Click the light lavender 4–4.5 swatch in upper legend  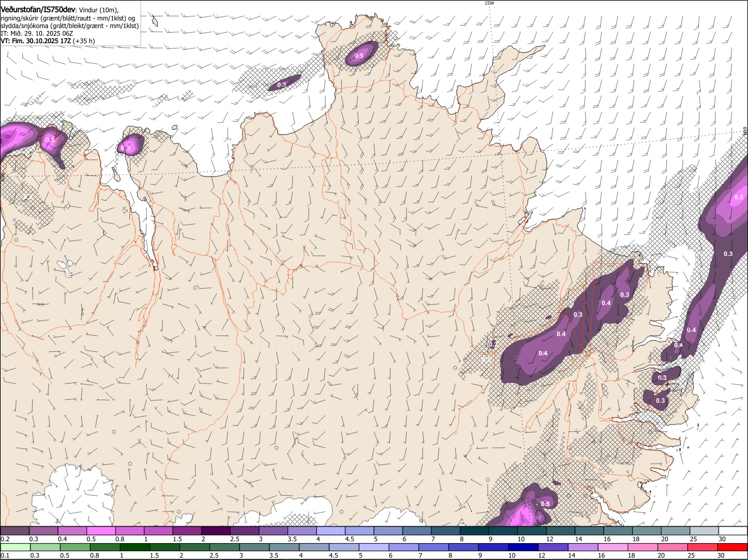(331, 530)
